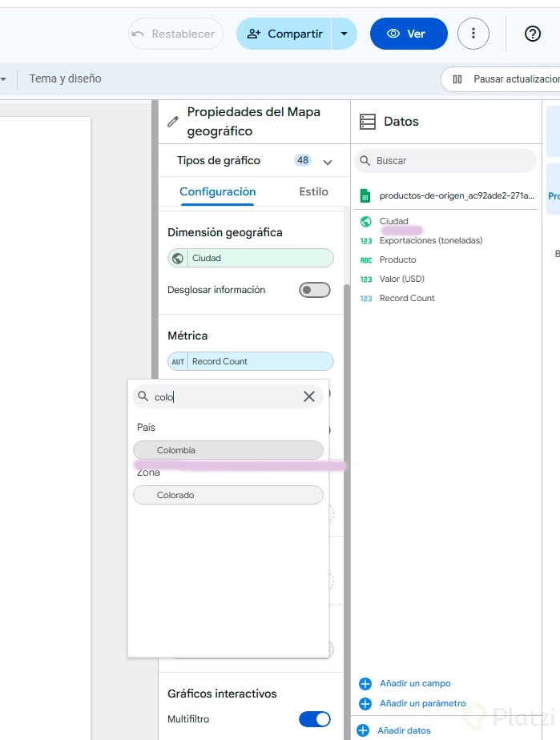This screenshot has height=740, width=560.
Task: Click the three-dot more options icon
Action: (x=473, y=34)
